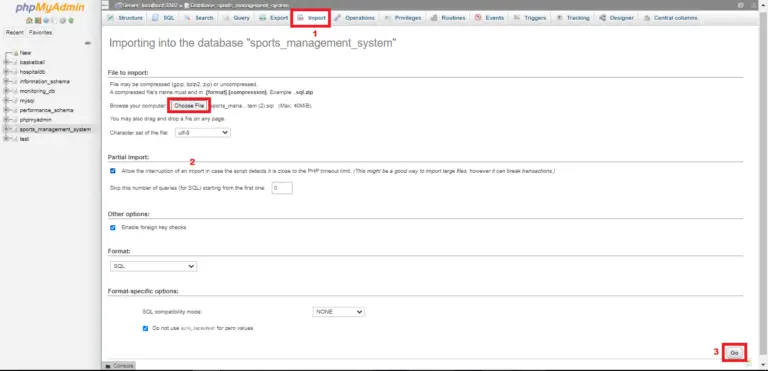Viewport: 768px width, 371px height.
Task: Click the green reload navigation panel icon
Action: pyautogui.click(x=71, y=21)
